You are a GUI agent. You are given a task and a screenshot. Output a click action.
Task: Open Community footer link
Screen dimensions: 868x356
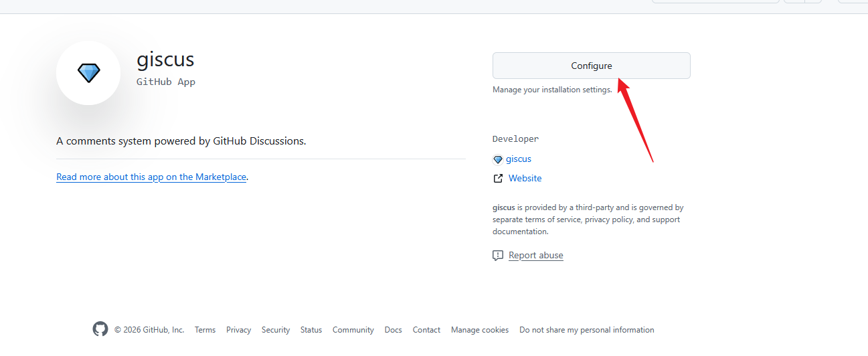[353, 330]
